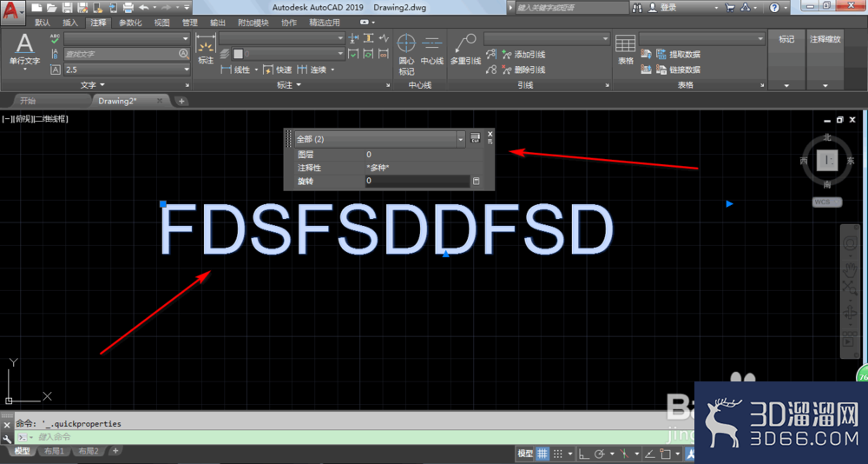This screenshot has height=464, width=868.
Task: Click the find text (查找文字) input field
Action: click(x=127, y=54)
